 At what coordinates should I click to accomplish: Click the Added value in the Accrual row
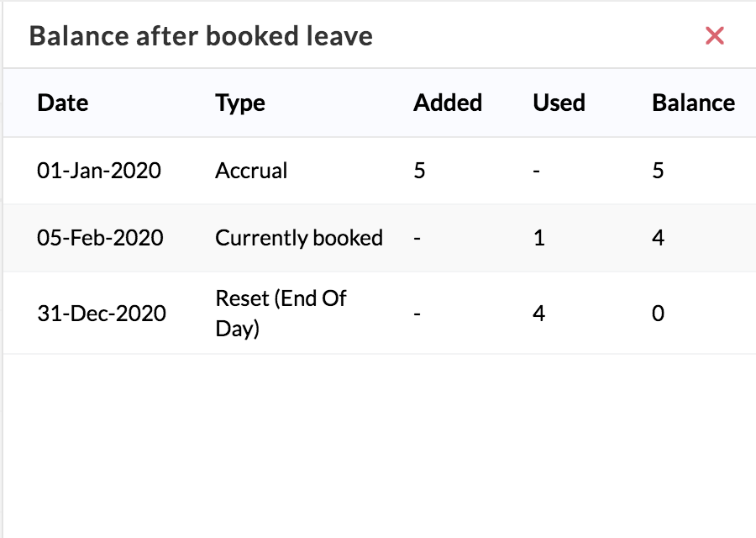[x=419, y=171]
